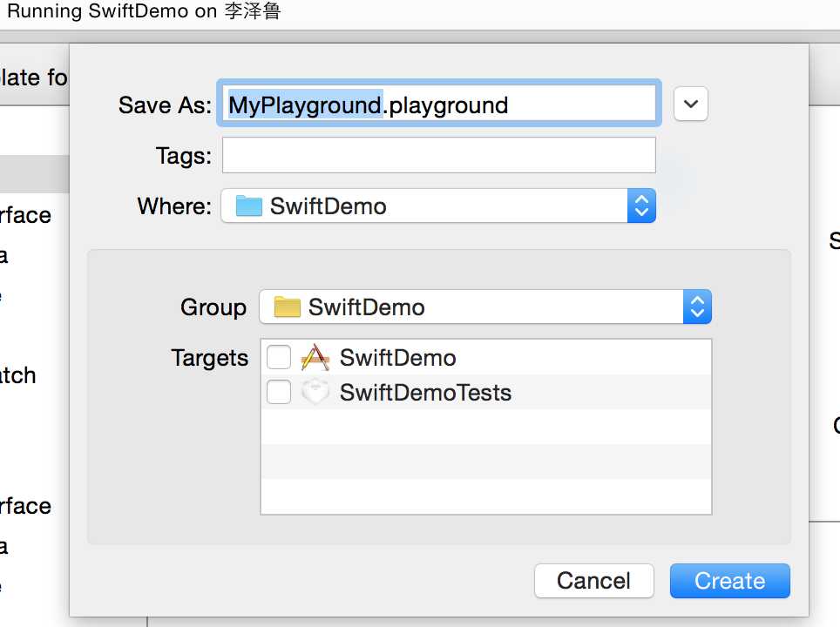Screen dimensions: 840x627
Task: Click an empty row in Targets list
Action: pos(485,462)
